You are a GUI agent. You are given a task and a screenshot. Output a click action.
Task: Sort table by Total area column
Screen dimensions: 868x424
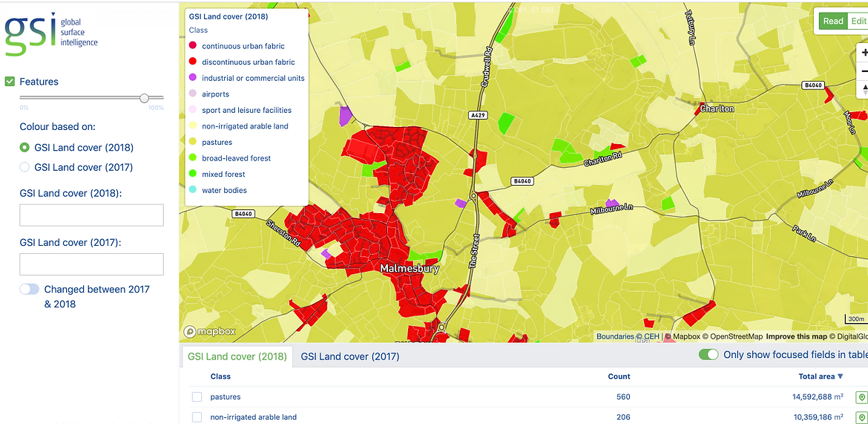coord(820,376)
